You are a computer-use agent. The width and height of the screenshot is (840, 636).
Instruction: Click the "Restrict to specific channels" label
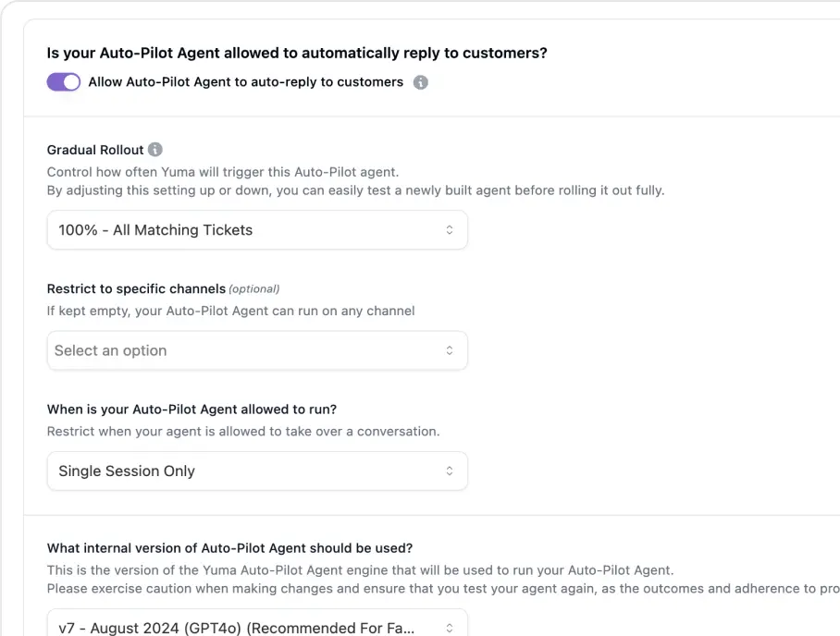point(136,288)
